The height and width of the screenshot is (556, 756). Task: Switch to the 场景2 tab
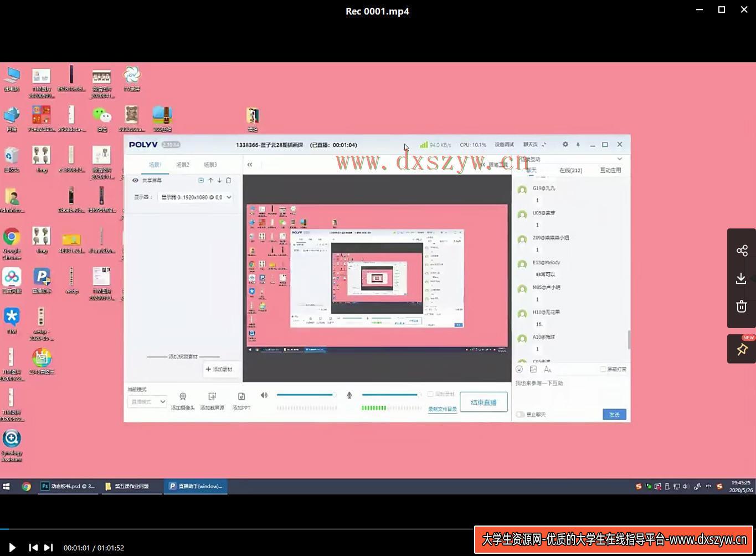click(183, 165)
